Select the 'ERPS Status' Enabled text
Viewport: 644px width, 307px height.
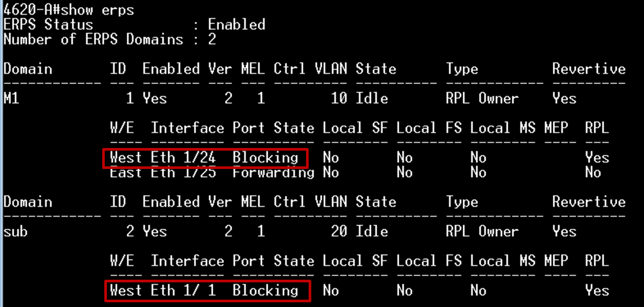236,25
